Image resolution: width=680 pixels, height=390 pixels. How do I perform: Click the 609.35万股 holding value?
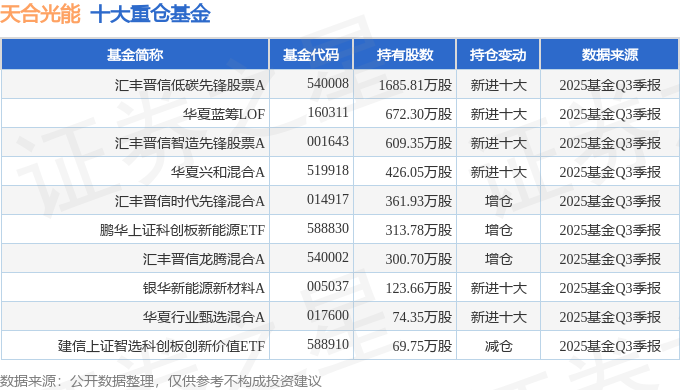(418, 143)
